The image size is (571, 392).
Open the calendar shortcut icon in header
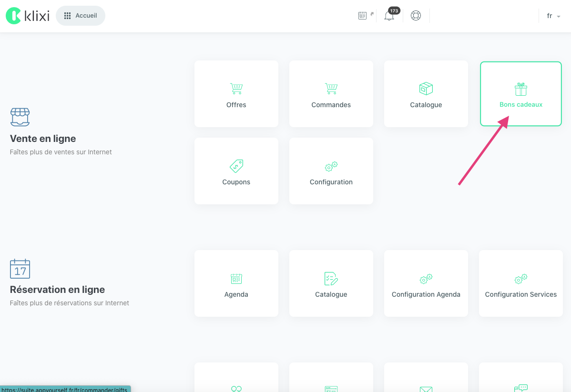[363, 16]
